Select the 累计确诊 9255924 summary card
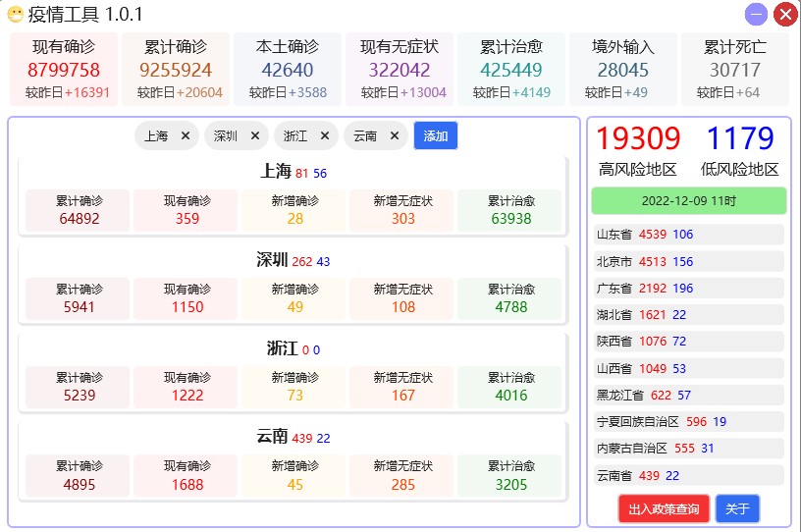This screenshot has width=801, height=532. (176, 70)
